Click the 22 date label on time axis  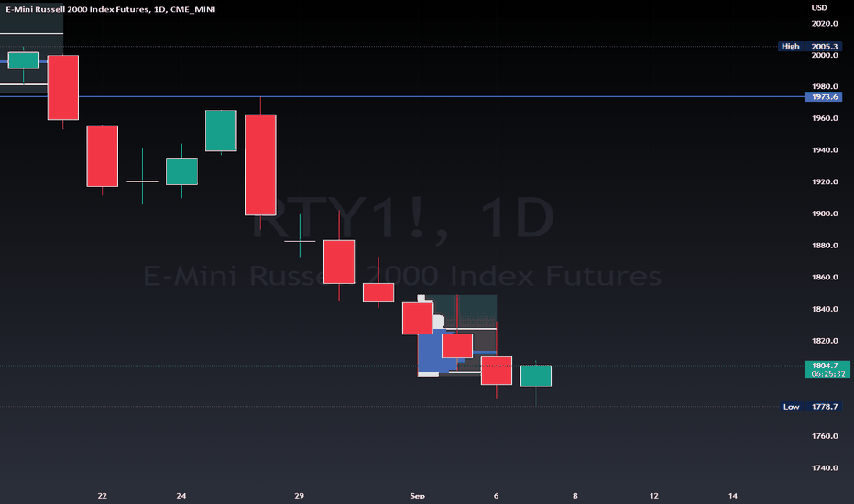(x=102, y=495)
